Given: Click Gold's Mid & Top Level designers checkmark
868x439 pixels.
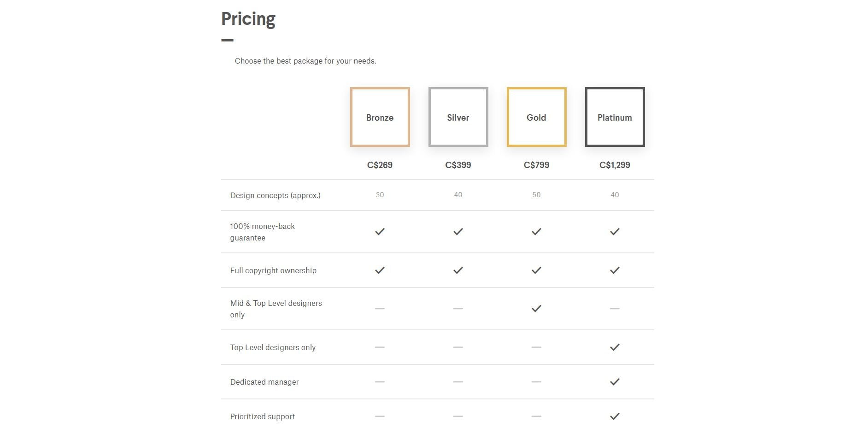Looking at the screenshot, I should 536,309.
